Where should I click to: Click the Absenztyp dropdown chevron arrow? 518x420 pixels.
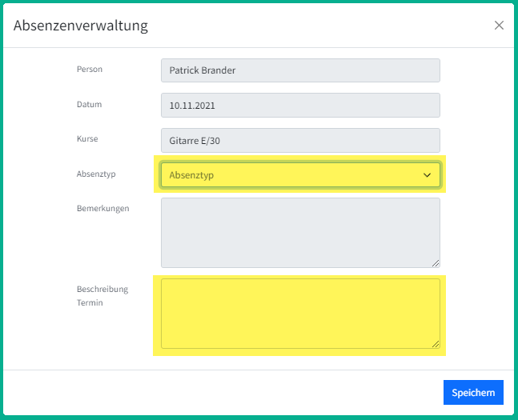pos(428,175)
